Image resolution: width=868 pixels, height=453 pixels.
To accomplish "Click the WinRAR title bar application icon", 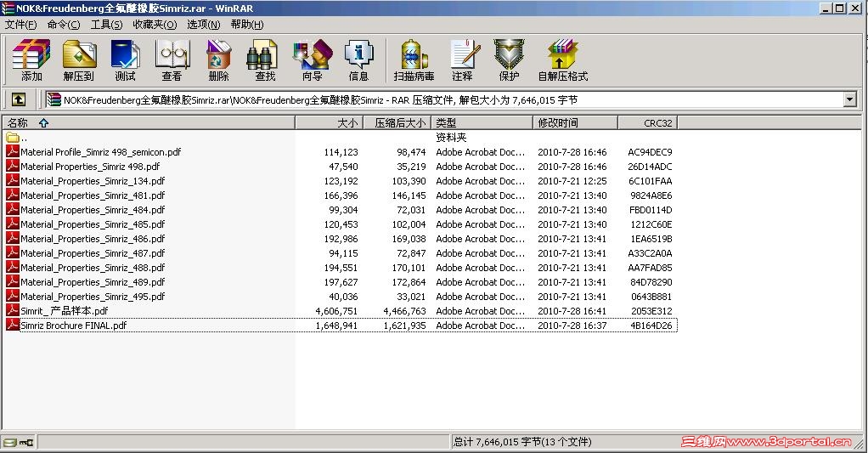I will coord(7,8).
